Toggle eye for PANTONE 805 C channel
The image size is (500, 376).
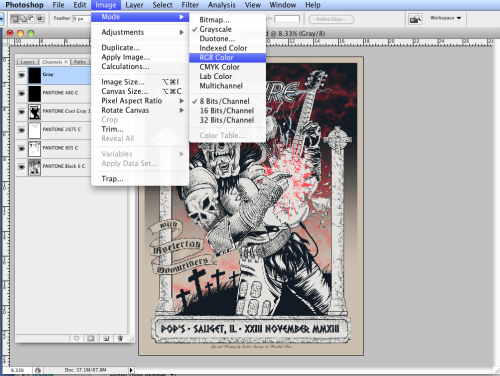click(22, 149)
